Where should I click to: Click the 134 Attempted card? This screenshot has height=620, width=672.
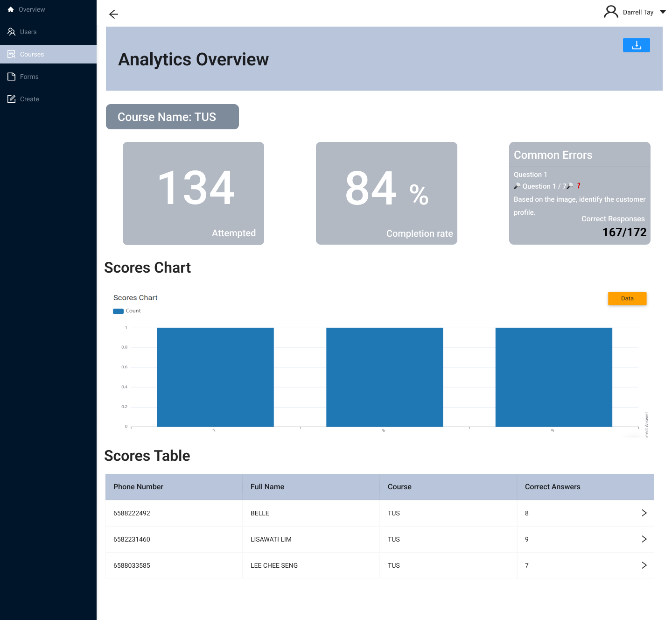pos(193,193)
